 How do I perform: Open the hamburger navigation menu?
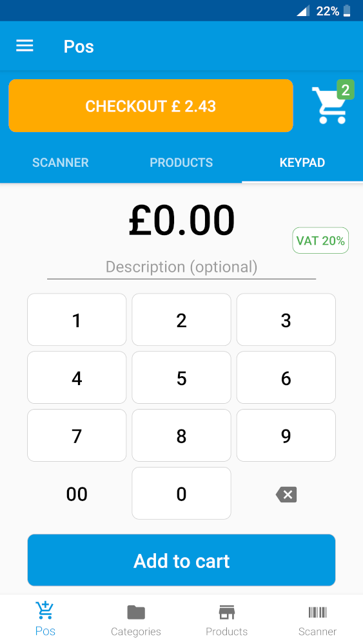25,46
